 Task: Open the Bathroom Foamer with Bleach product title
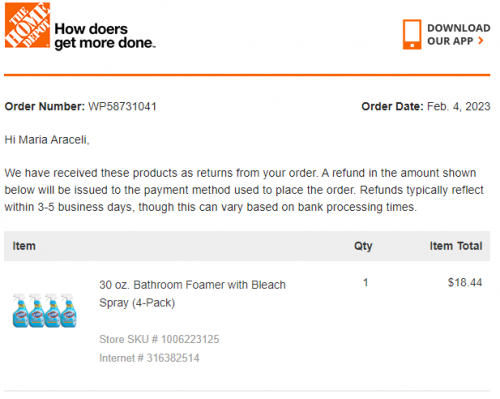coord(192,294)
